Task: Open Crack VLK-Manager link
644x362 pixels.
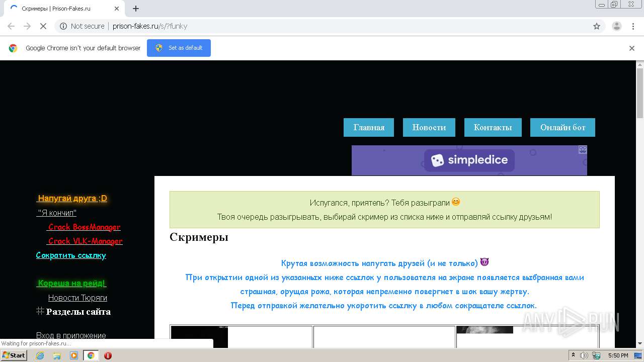Action: click(85, 241)
